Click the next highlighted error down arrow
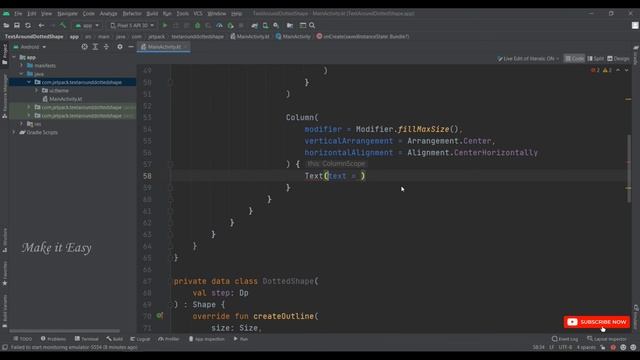 [x=626, y=70]
